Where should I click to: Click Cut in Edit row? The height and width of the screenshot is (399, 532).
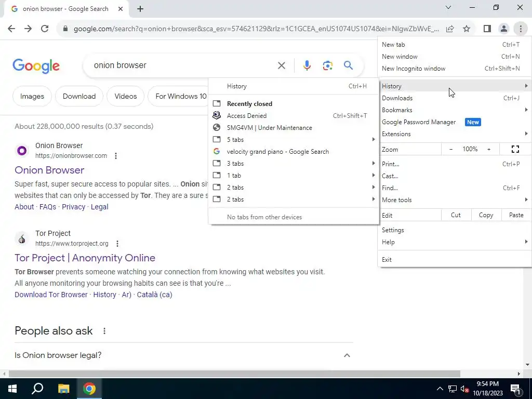tap(456, 215)
